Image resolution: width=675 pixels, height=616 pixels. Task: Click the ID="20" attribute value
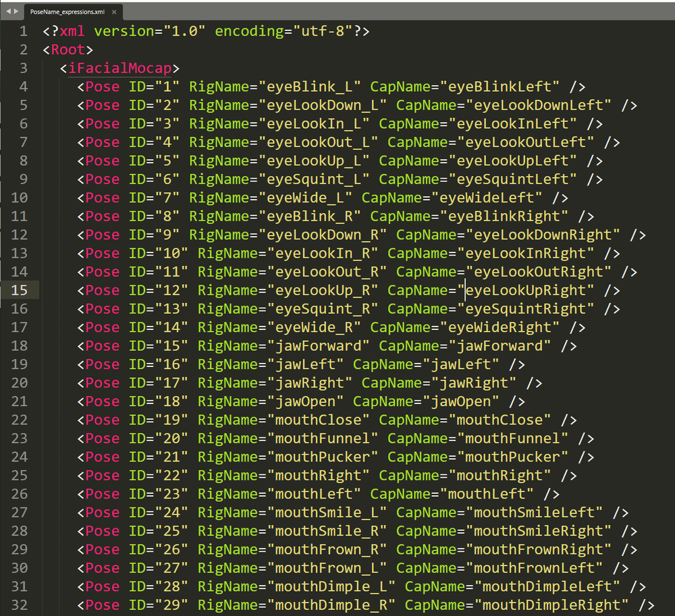pos(171,439)
